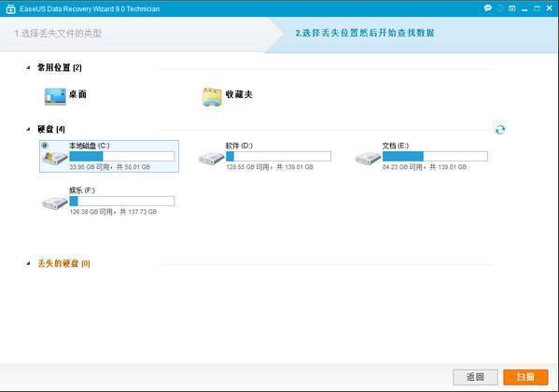Click the 丢失的硬盘 heading text

click(x=63, y=263)
